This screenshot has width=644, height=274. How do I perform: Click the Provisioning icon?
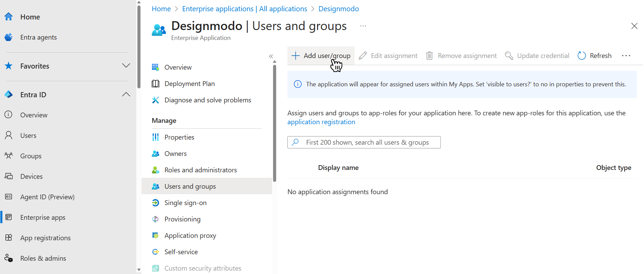(x=155, y=219)
